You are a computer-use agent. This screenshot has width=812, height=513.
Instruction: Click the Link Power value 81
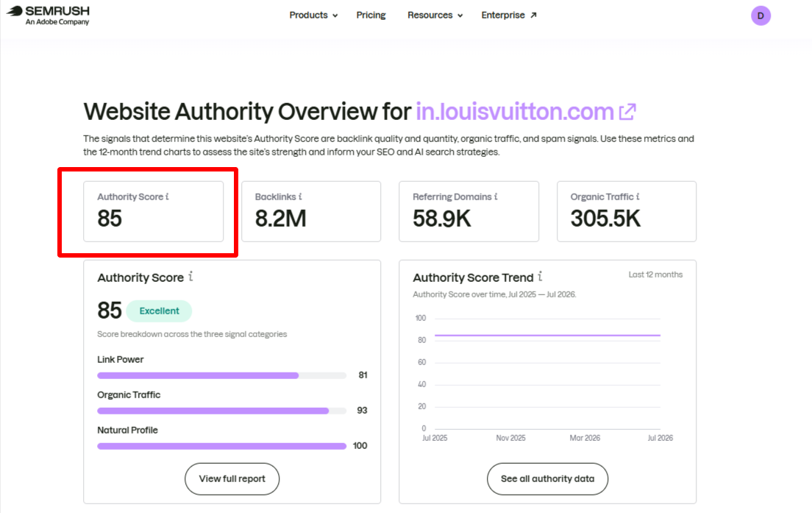(363, 375)
